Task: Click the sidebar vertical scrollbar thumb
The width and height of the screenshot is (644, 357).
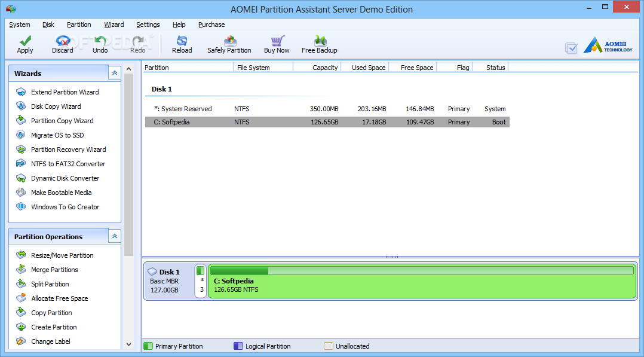Action: [x=128, y=164]
